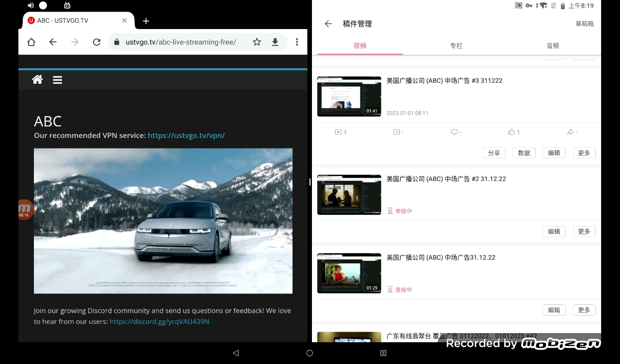Open thumbnail of 中场广告 #2 video
The height and width of the screenshot is (364, 620).
349,195
